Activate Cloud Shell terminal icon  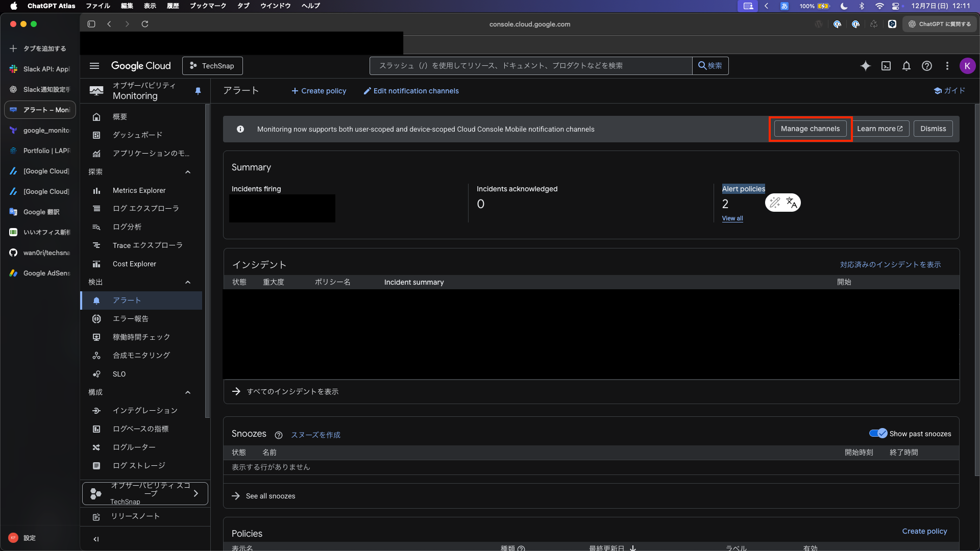point(886,66)
